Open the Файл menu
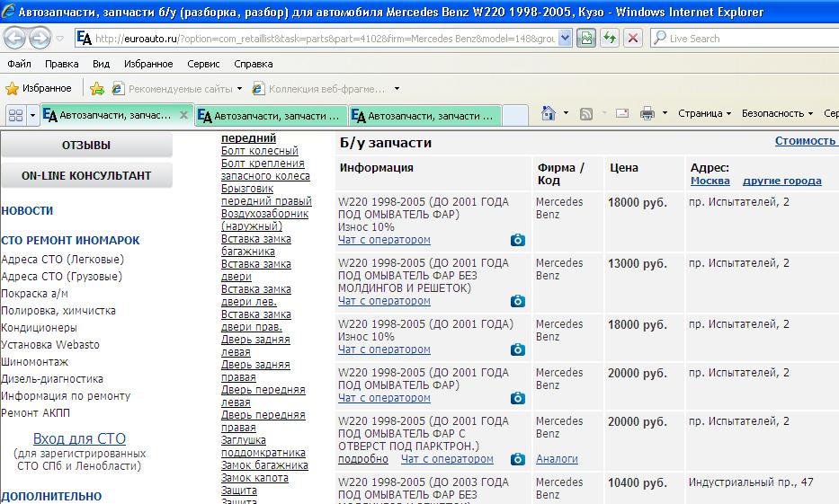The width and height of the screenshot is (839, 504). click(x=19, y=64)
